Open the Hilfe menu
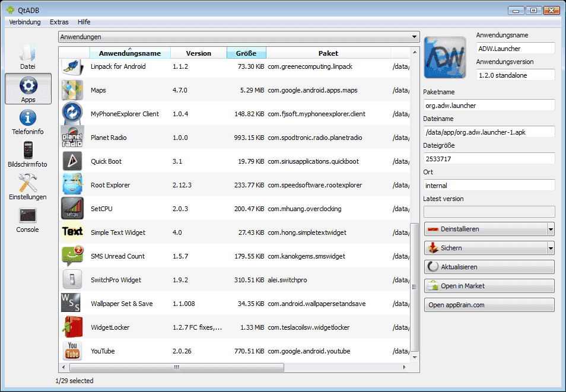Image resolution: width=566 pixels, height=392 pixels. 84,22
